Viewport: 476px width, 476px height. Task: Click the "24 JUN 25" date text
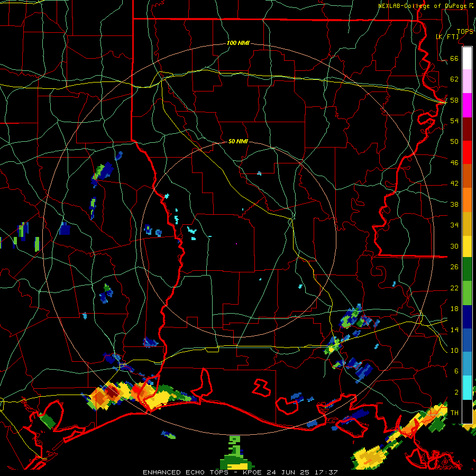pyautogui.click(x=288, y=472)
